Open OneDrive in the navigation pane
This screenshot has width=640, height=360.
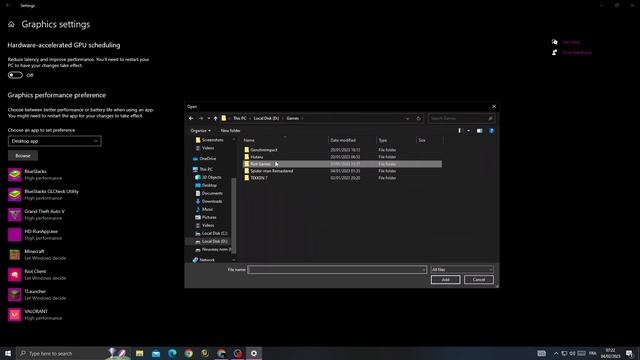pos(207,158)
